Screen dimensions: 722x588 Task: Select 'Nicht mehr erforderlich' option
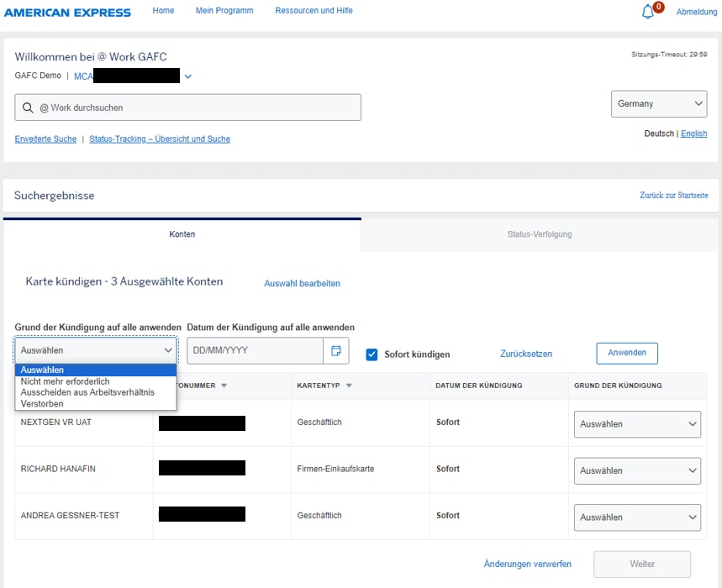tap(65, 381)
